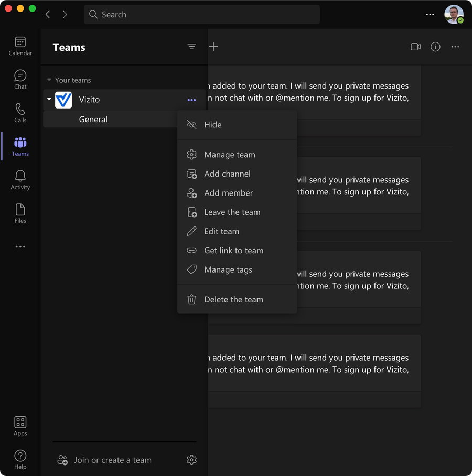Click the Search input field

click(202, 15)
